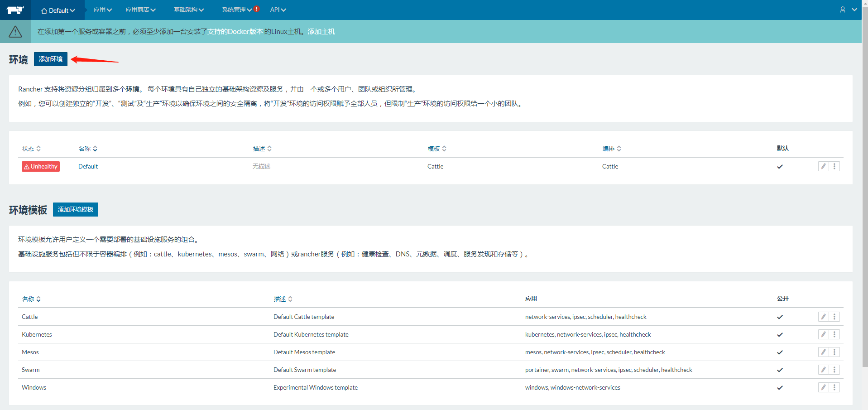Screen dimensions: 868x410
Task: Click the public checkmark for Cattle template
Action: [x=780, y=317]
